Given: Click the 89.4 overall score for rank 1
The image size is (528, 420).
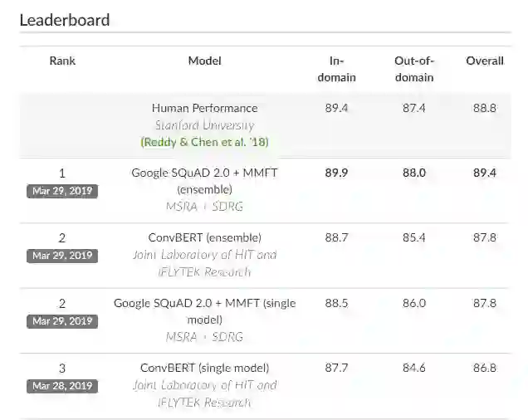Looking at the screenshot, I should point(484,173).
